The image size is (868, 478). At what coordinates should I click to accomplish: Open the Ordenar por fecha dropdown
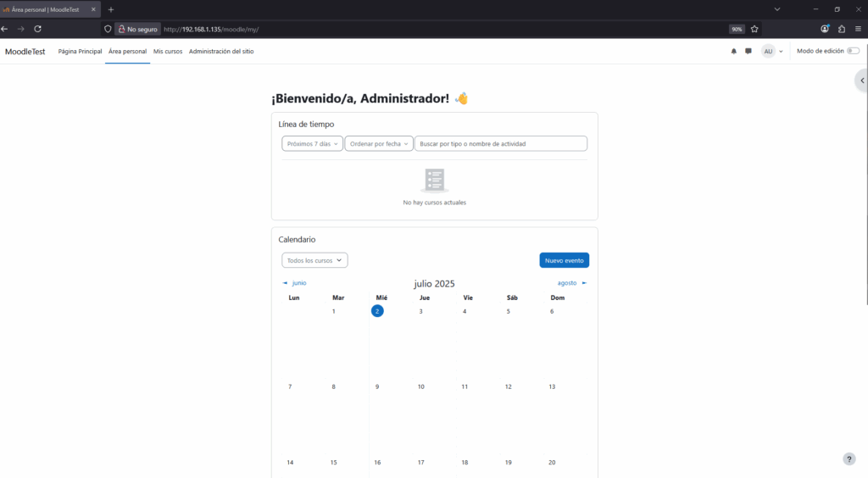(x=379, y=144)
